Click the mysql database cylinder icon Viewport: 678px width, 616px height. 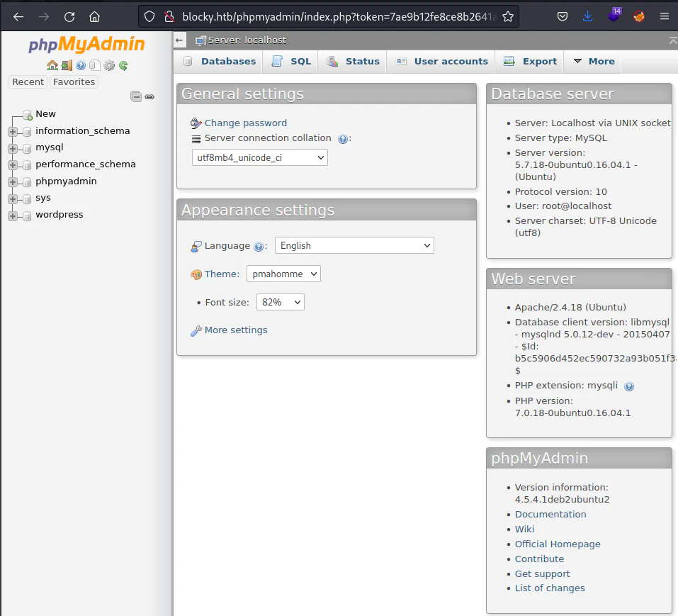27,149
